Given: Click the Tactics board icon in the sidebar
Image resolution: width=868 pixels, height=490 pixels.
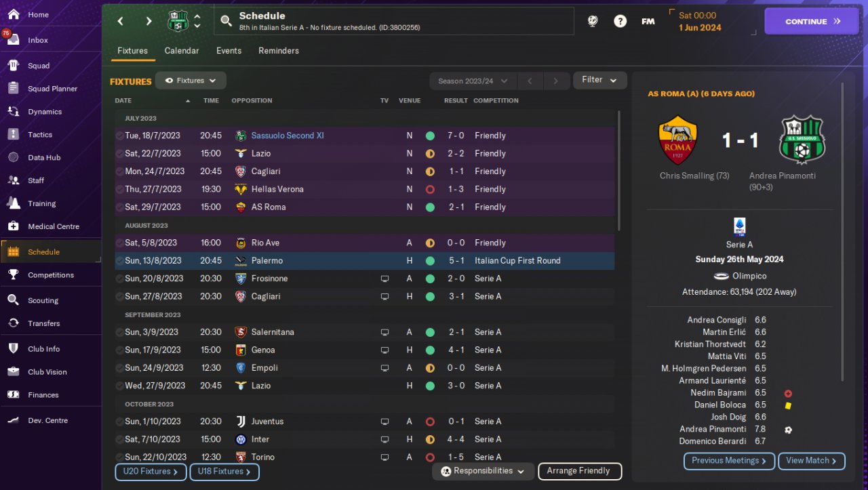Looking at the screenshot, I should (13, 134).
